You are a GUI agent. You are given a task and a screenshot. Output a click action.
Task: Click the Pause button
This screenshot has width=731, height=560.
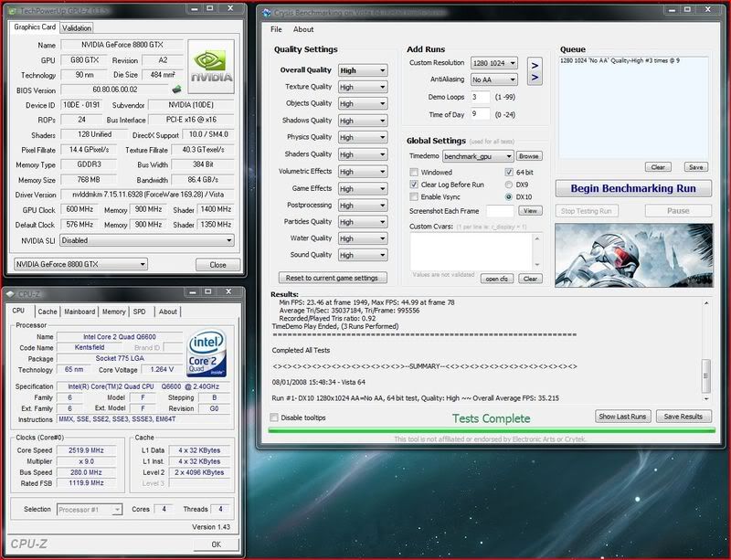pyautogui.click(x=678, y=211)
